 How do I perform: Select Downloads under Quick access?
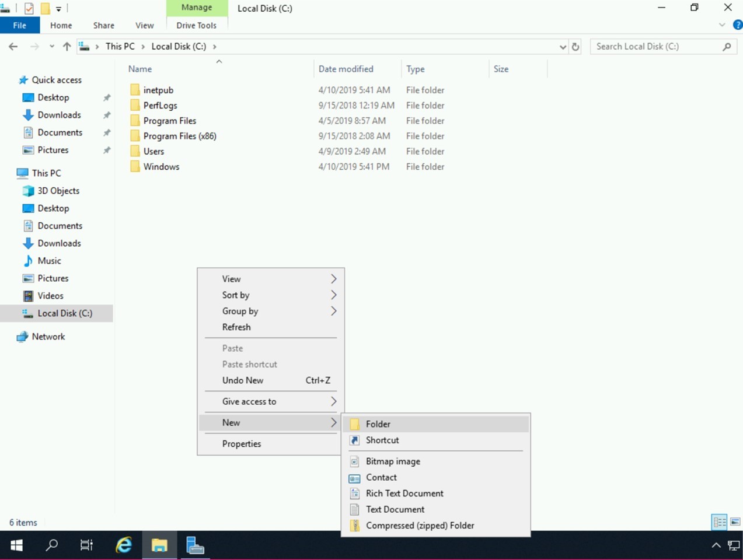59,115
